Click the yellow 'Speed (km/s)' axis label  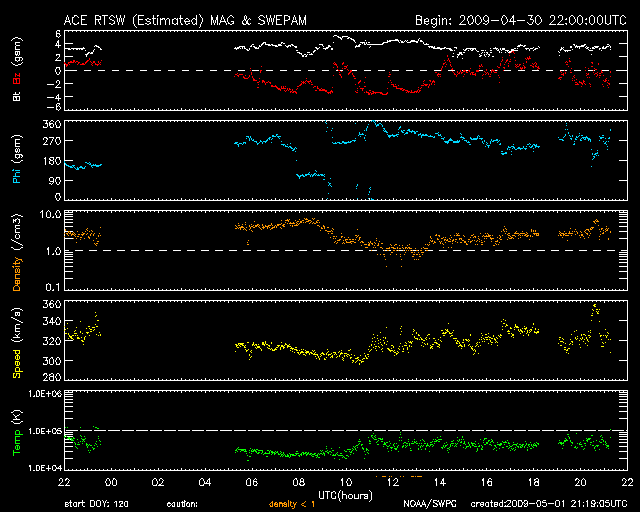[x=17, y=343]
